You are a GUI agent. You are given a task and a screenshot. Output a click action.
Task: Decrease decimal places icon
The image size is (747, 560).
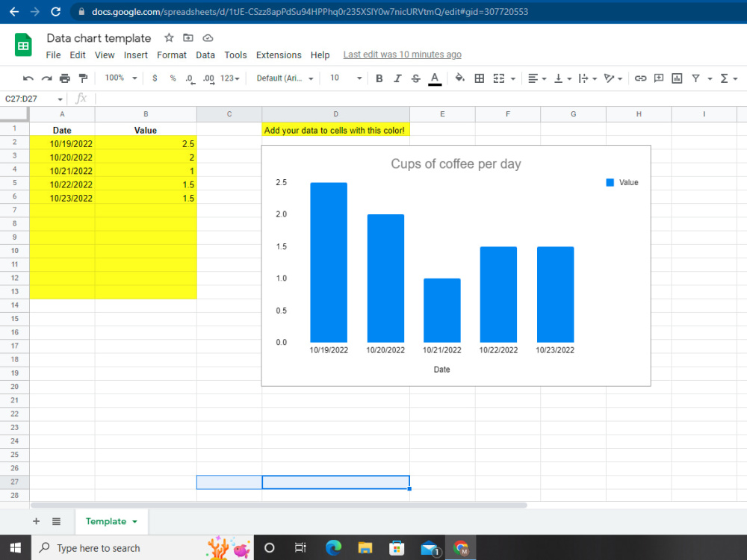point(190,78)
